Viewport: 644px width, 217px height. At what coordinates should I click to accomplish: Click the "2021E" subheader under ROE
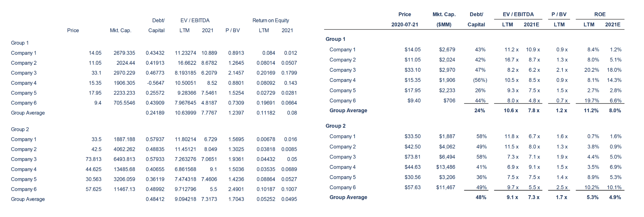(612, 25)
